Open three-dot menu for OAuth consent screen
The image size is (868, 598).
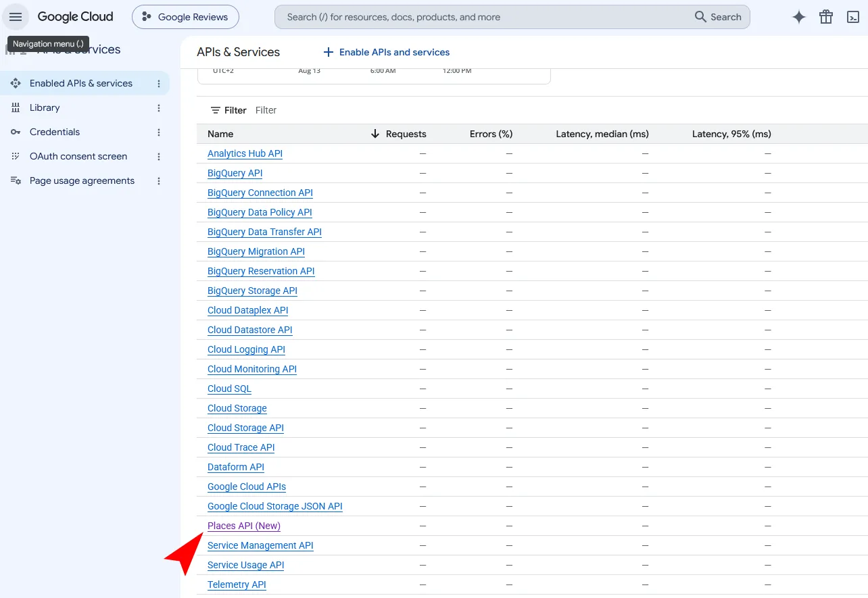159,157
